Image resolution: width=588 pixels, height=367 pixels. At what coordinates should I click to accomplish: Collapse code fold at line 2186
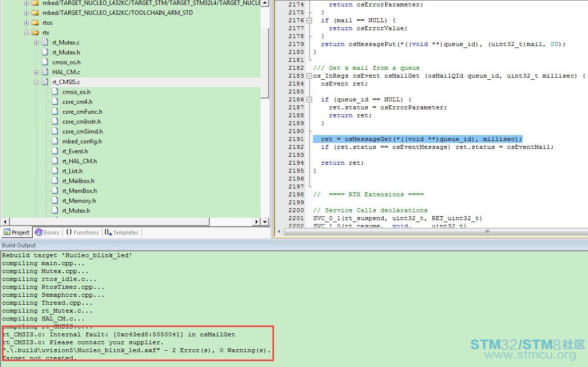coord(310,100)
